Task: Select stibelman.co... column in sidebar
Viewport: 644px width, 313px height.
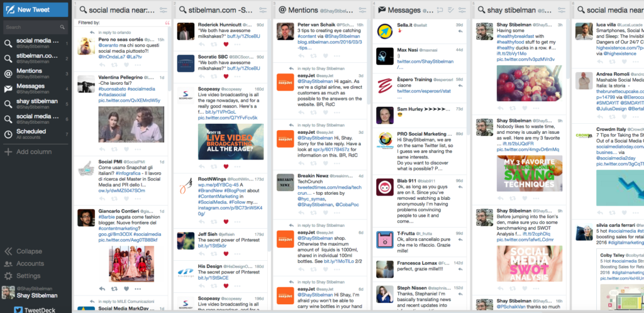Action: [x=36, y=58]
